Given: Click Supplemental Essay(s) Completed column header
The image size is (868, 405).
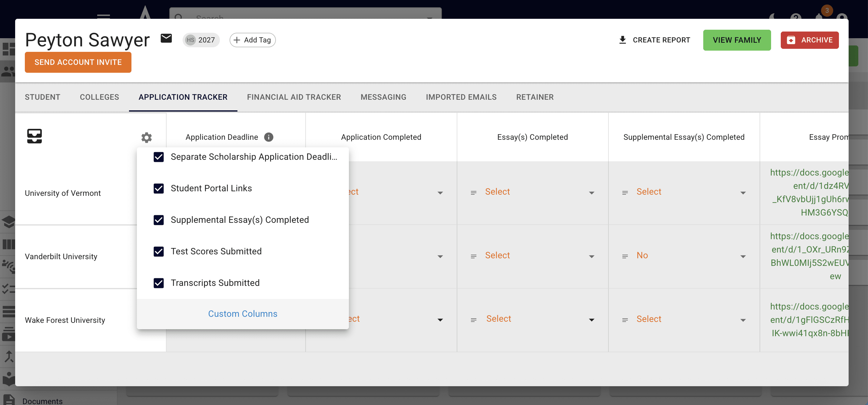Looking at the screenshot, I should pos(684,137).
